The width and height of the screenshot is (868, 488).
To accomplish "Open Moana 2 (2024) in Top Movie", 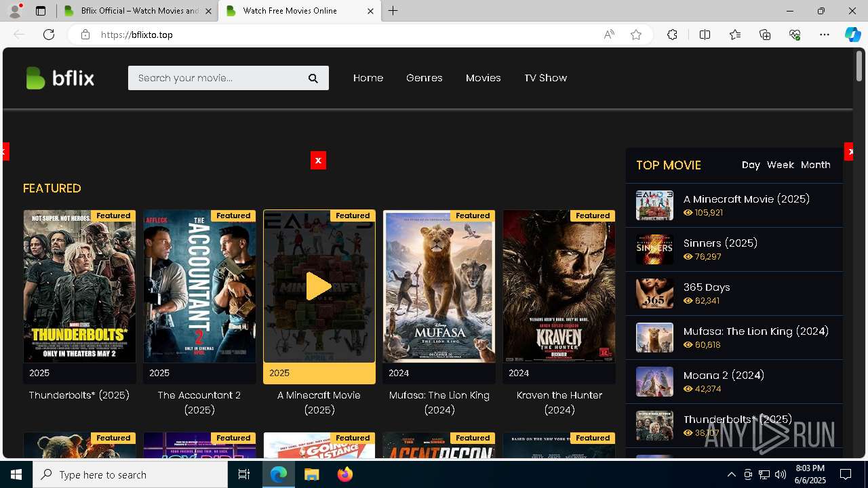I will click(724, 375).
